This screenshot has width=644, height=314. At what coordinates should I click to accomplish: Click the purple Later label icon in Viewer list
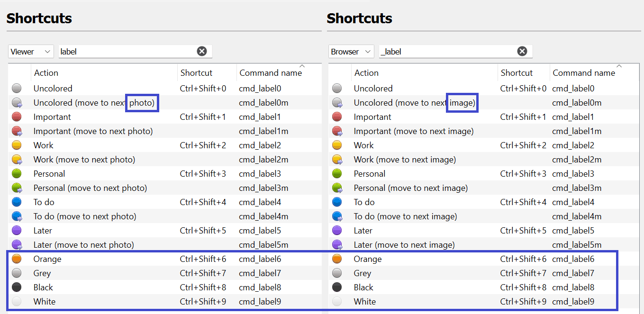(x=17, y=231)
